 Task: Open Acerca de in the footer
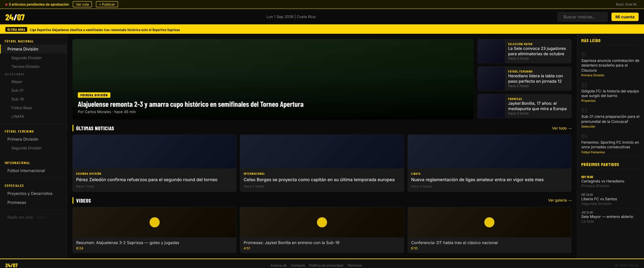click(x=279, y=266)
